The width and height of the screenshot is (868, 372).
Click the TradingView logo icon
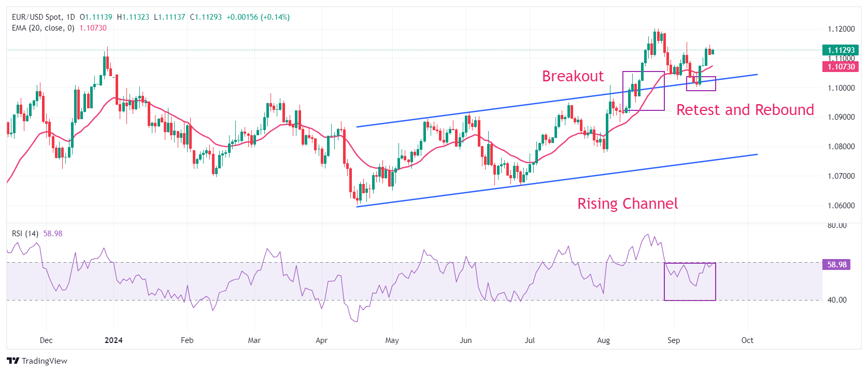13,361
